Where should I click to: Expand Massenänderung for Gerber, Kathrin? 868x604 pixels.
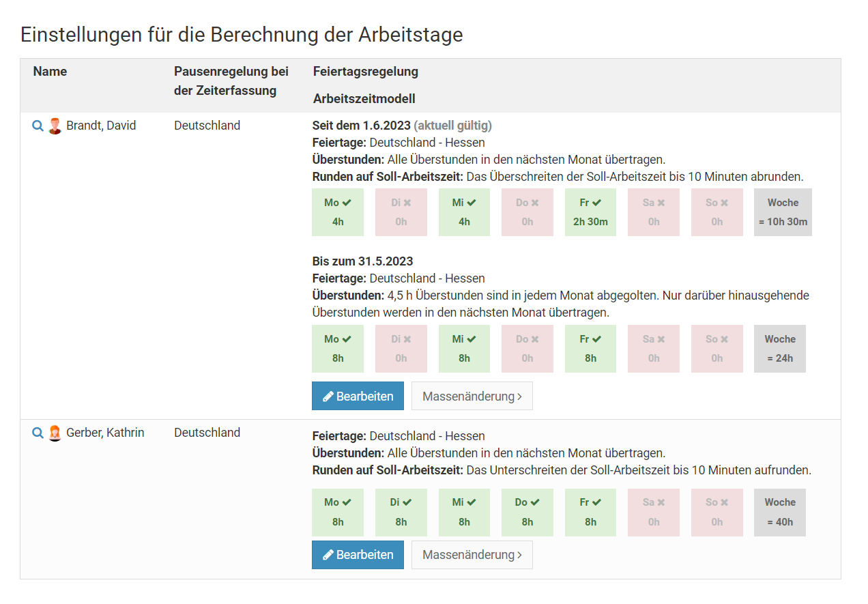tap(472, 556)
